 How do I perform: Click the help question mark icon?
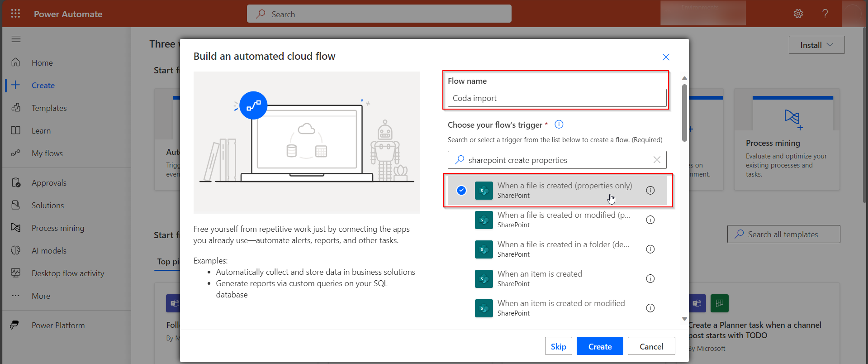(825, 14)
